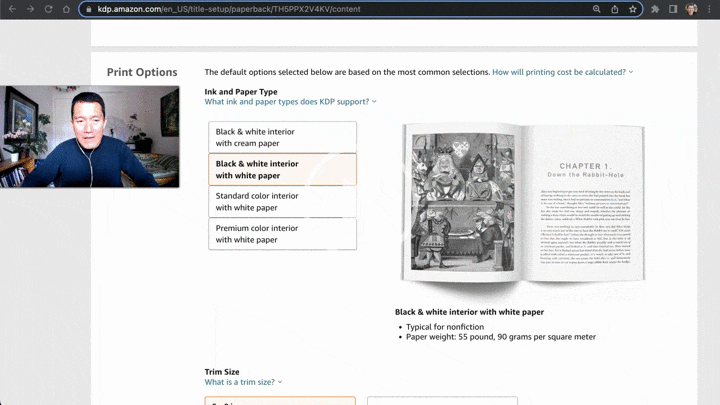Choose Standard color interior with white paper
The width and height of the screenshot is (720, 405).
(x=282, y=202)
